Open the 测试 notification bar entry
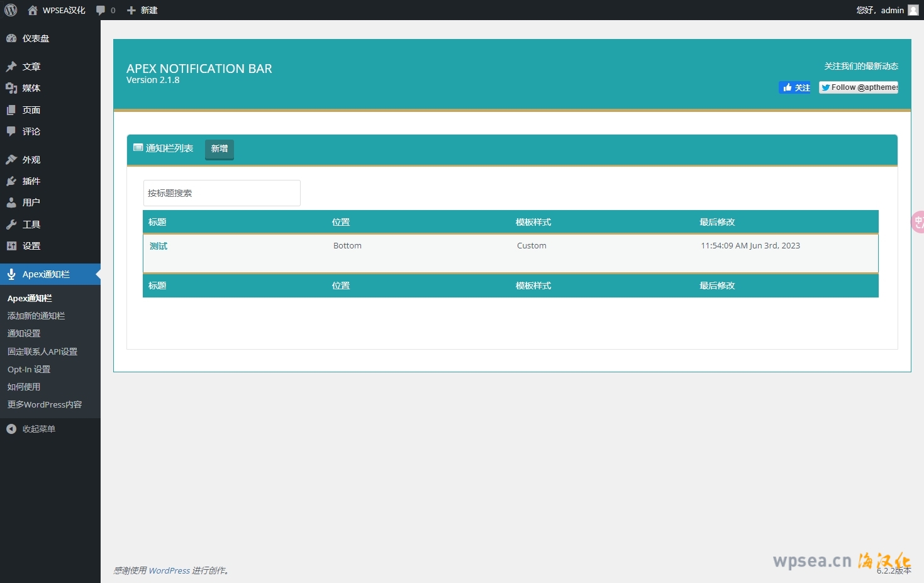Viewport: 924px width, 583px height. 159,246
